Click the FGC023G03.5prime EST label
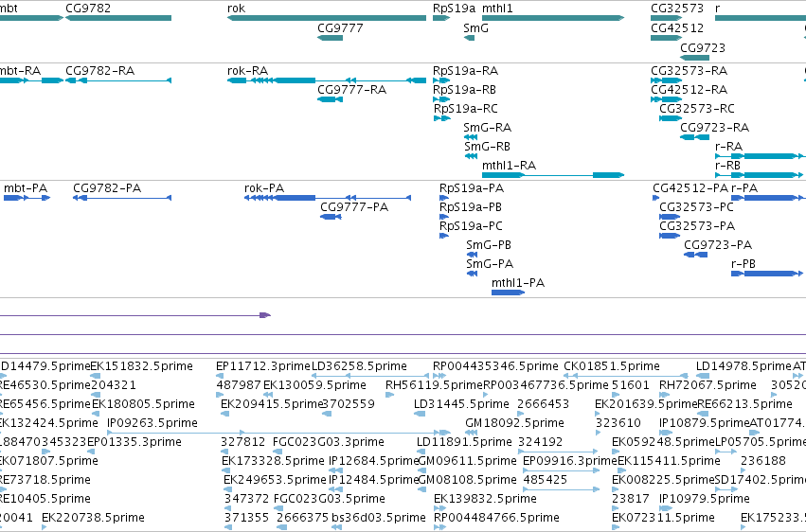The image size is (806, 532). pyautogui.click(x=329, y=499)
